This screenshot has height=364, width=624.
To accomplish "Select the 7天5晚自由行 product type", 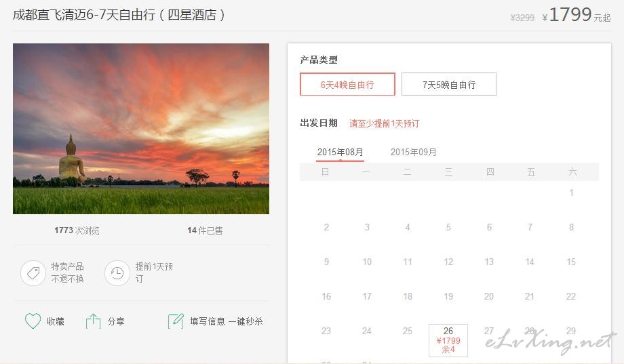I will [x=449, y=84].
